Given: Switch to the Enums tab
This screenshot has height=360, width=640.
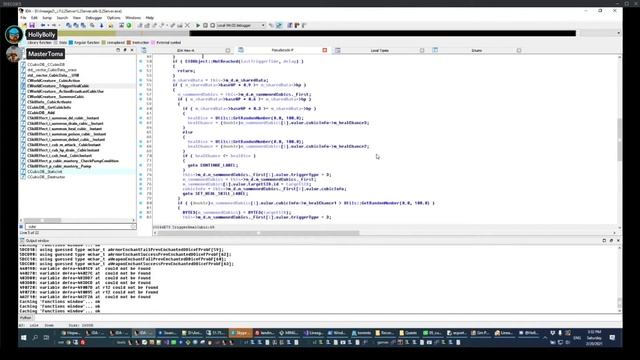Looking at the screenshot, I should tap(477, 51).
